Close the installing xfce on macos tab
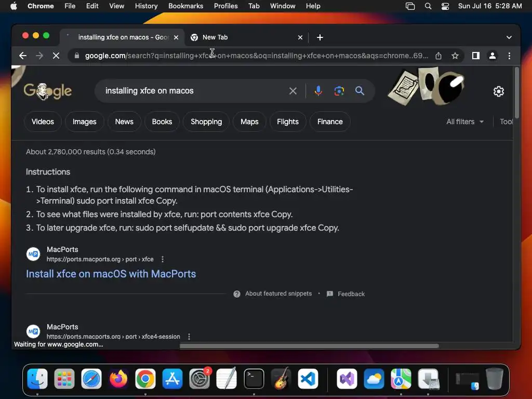Screen dimensions: 532x399 click(176, 37)
